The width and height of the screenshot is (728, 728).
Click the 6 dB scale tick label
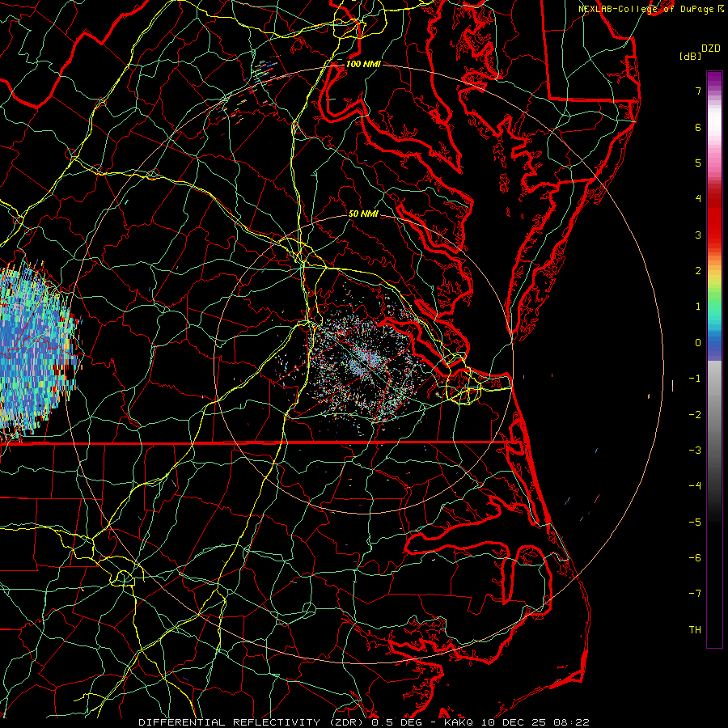pos(698,127)
